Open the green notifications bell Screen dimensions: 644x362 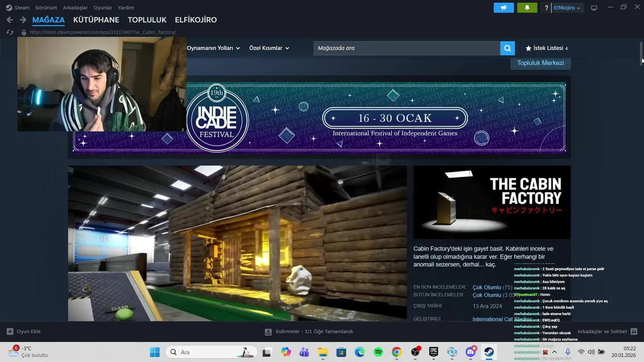click(x=527, y=8)
